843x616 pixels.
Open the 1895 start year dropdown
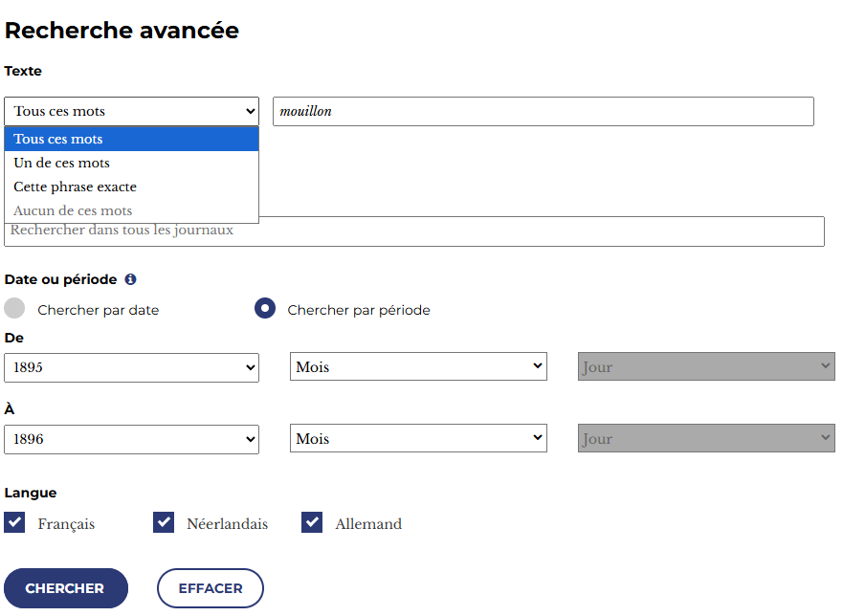coord(132,367)
